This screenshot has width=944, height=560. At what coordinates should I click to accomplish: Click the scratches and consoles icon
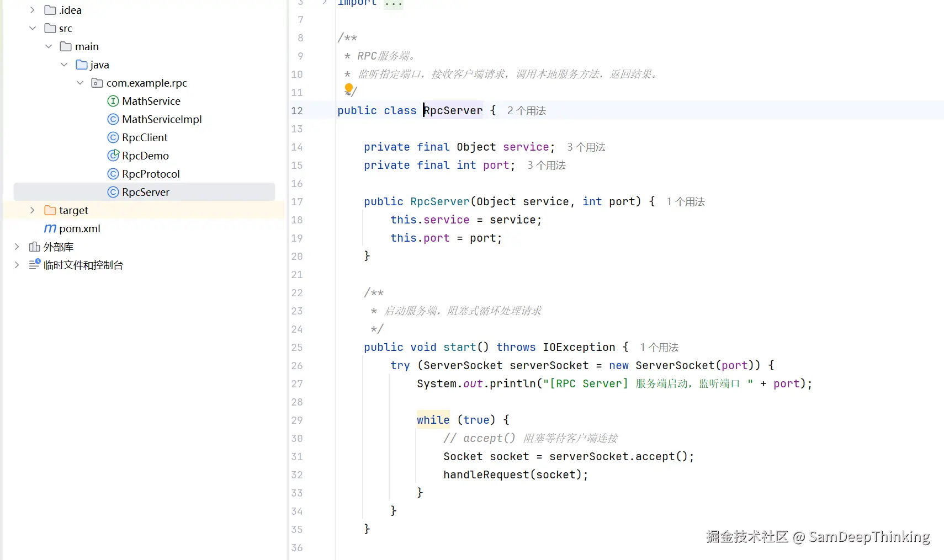tap(34, 264)
